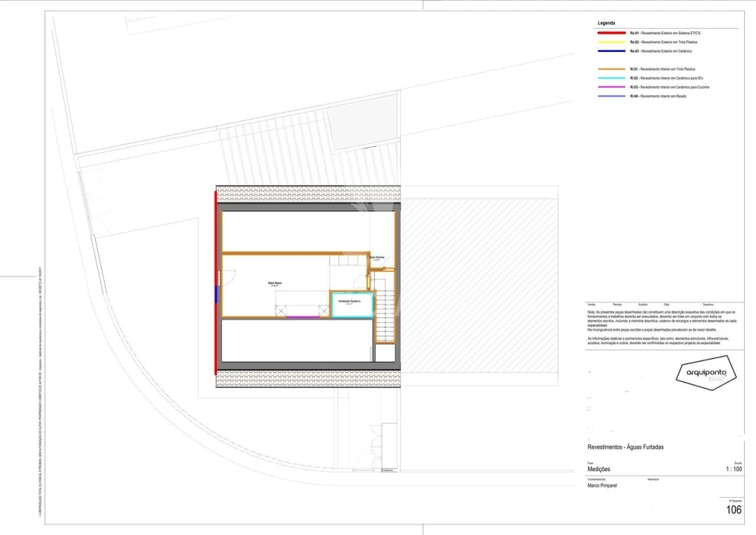Click the Legenda heading
756x535 pixels.
606,23
